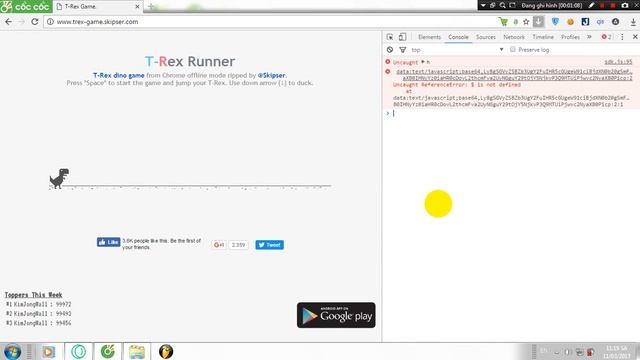Viewport: 640px width, 360px height.
Task: Click the T-Rex dinosaur game character
Action: click(x=60, y=178)
